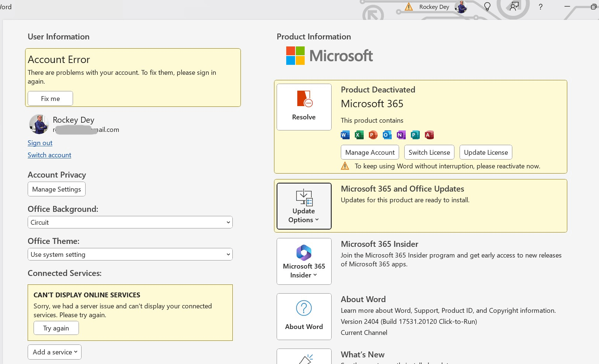Click the Rockey Dey name under User Information

73,120
